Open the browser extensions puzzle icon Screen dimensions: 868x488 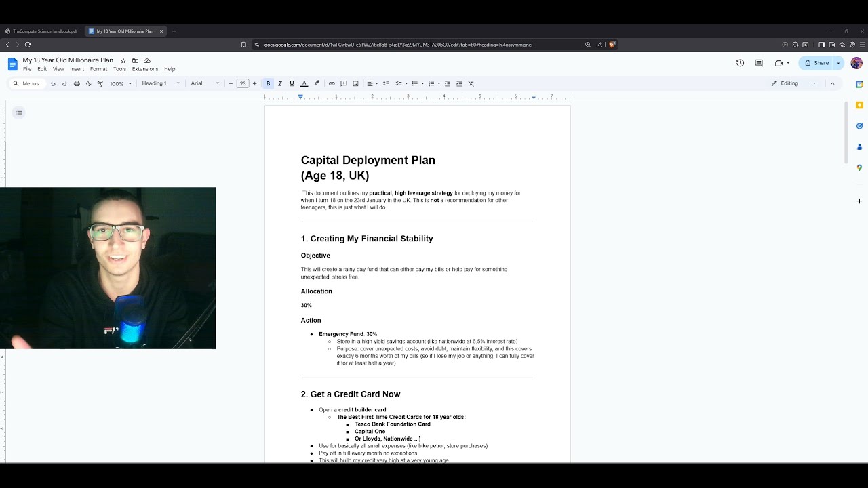click(795, 45)
